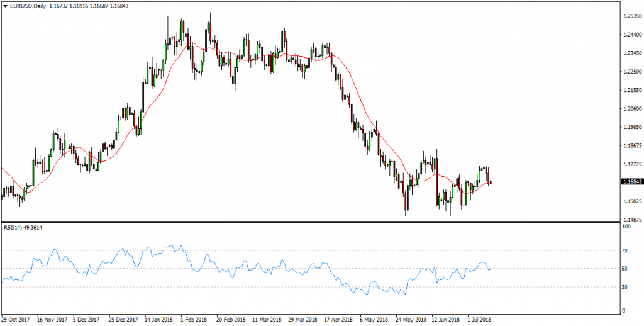644x326 pixels.
Task: Click the 24 May 2018 date label
Action: click(411, 319)
